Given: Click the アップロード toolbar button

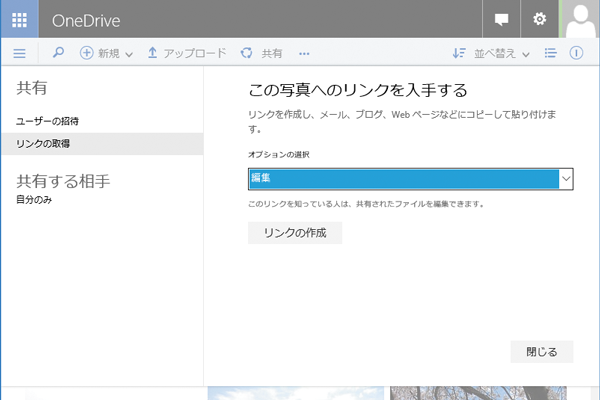Looking at the screenshot, I should point(187,53).
